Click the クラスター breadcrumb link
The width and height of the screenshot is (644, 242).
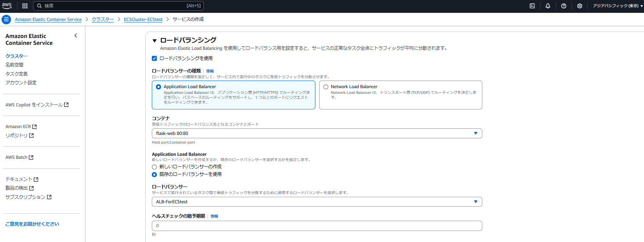103,19
